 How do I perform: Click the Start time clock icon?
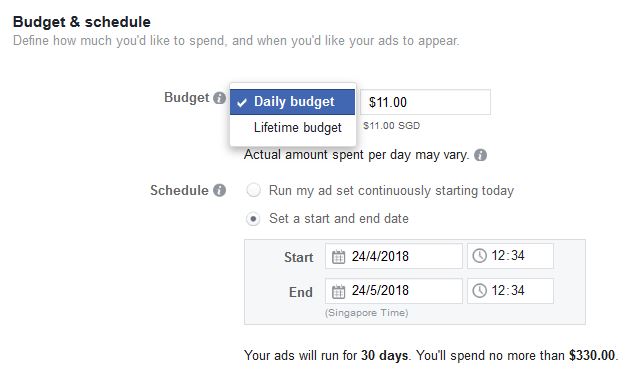click(480, 256)
